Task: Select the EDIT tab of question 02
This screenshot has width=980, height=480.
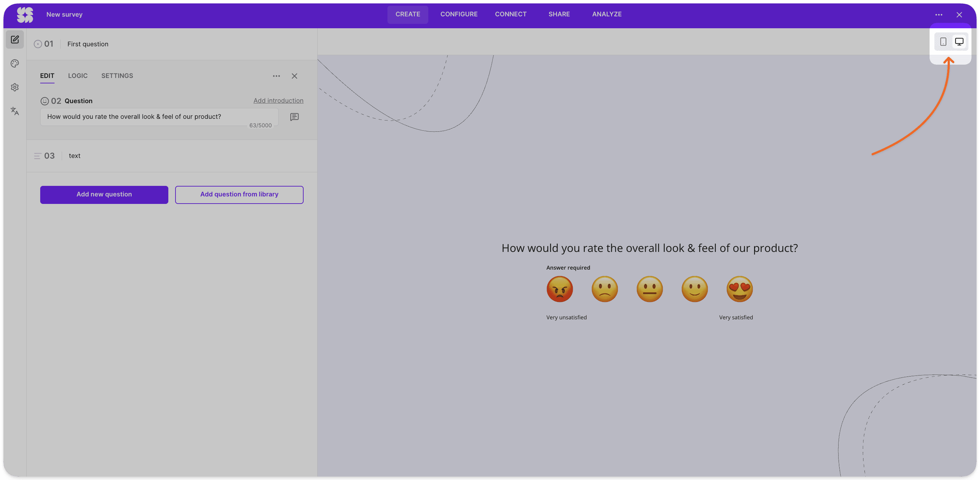Action: tap(47, 76)
